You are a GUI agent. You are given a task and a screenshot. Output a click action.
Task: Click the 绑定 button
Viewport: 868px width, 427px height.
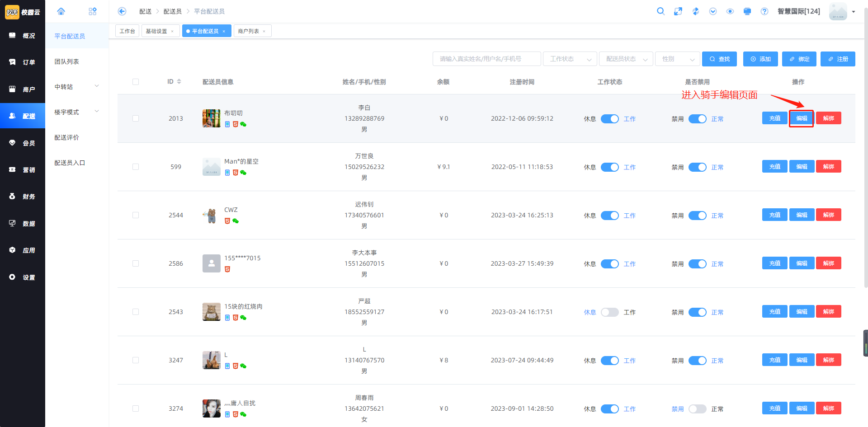click(799, 59)
